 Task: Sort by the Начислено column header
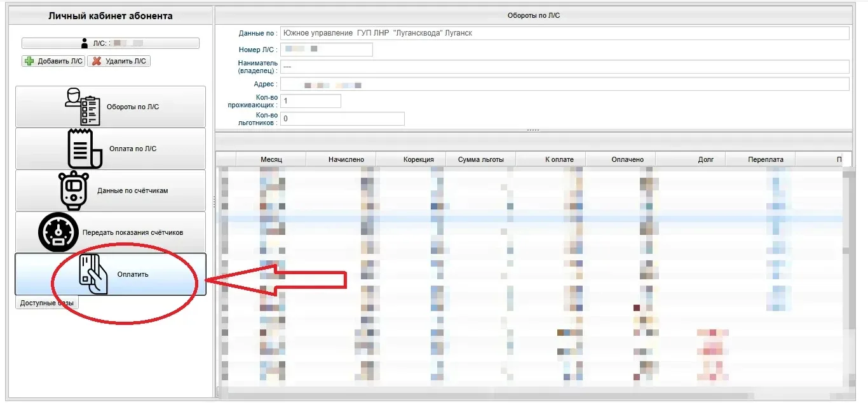(x=341, y=159)
